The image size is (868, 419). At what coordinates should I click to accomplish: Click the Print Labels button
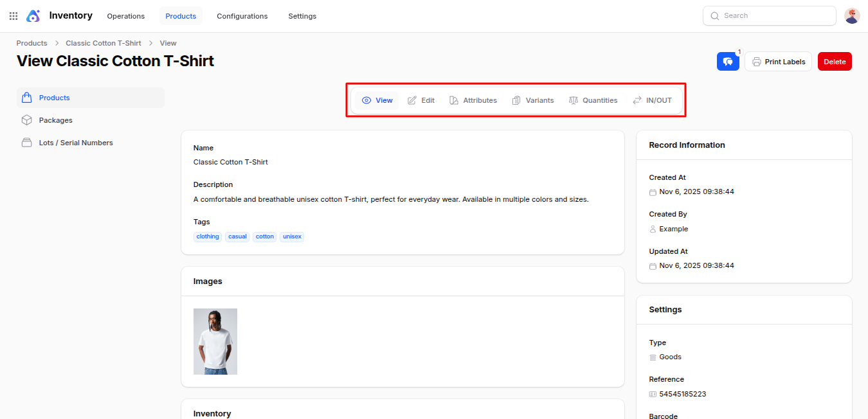[x=778, y=61]
